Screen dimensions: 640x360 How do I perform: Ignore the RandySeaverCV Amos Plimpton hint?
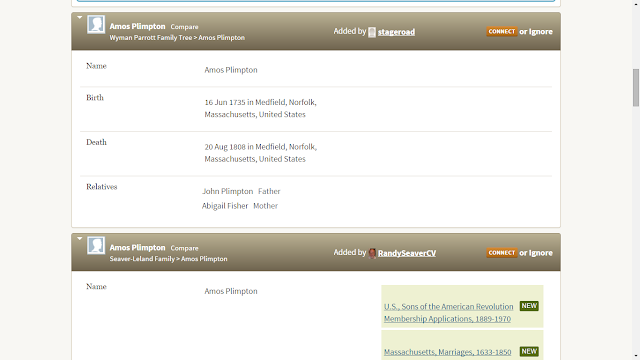point(541,253)
